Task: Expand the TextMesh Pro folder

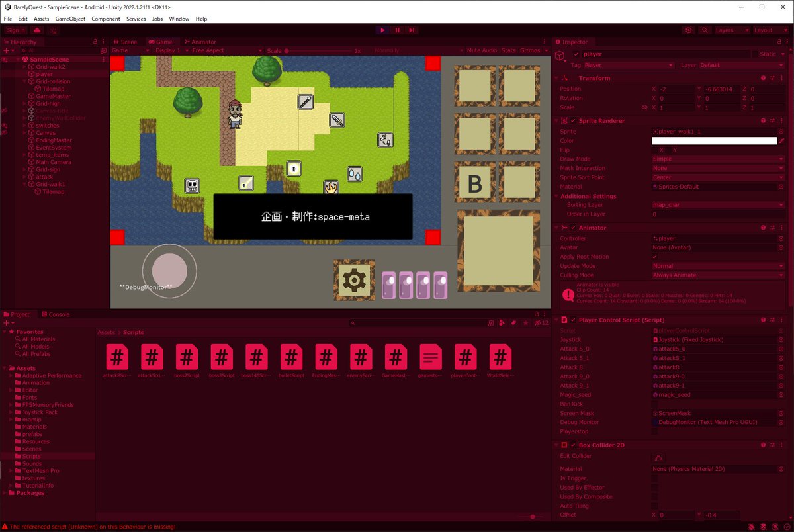Action: [11, 470]
